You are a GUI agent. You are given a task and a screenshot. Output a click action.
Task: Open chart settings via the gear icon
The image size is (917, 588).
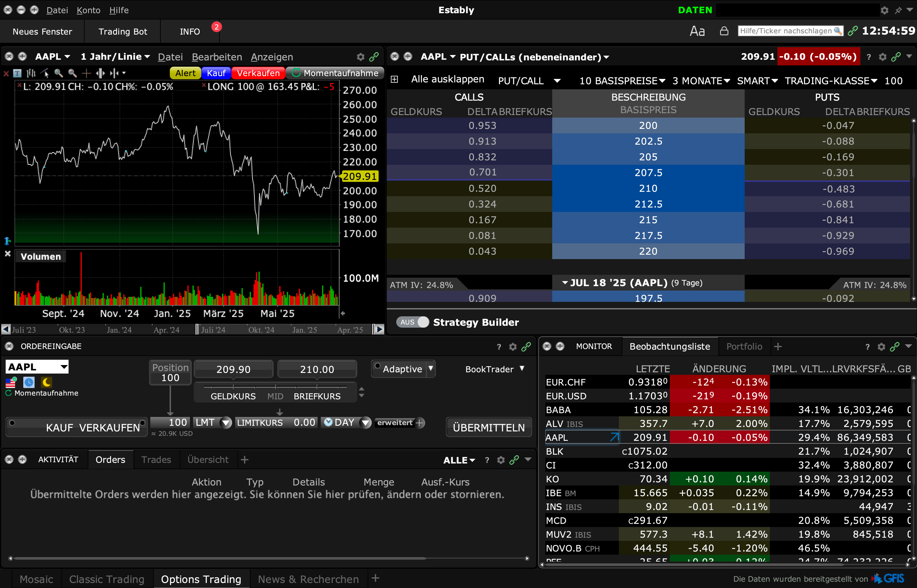(360, 57)
